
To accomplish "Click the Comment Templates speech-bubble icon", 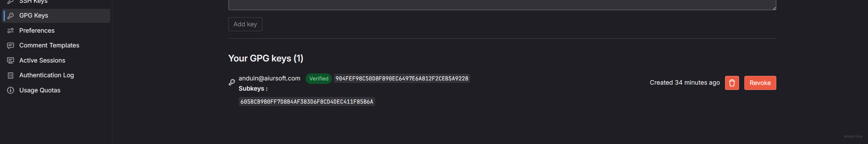I will click(11, 46).
